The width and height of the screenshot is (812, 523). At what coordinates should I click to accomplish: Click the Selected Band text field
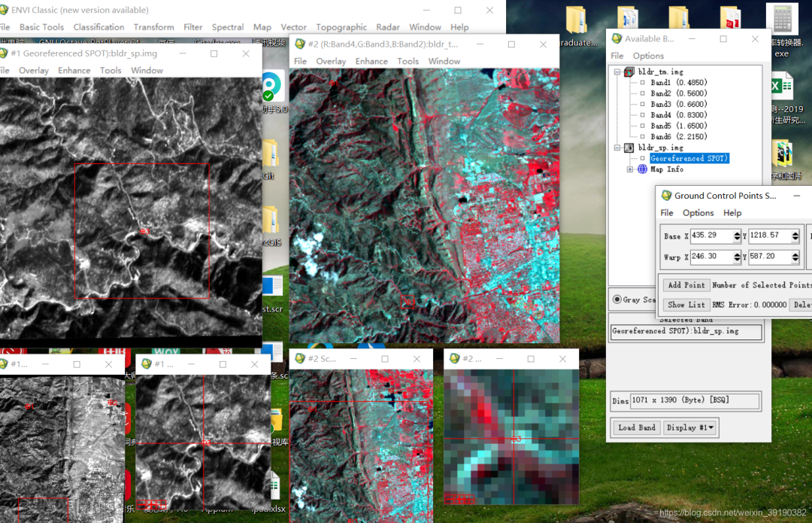coord(686,331)
